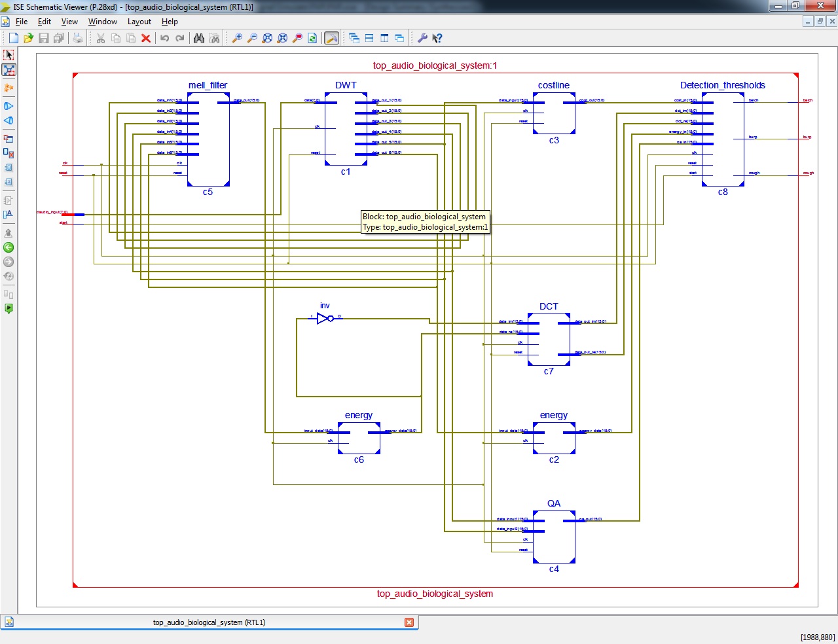
Task: Select the energy block c2
Action: click(554, 438)
